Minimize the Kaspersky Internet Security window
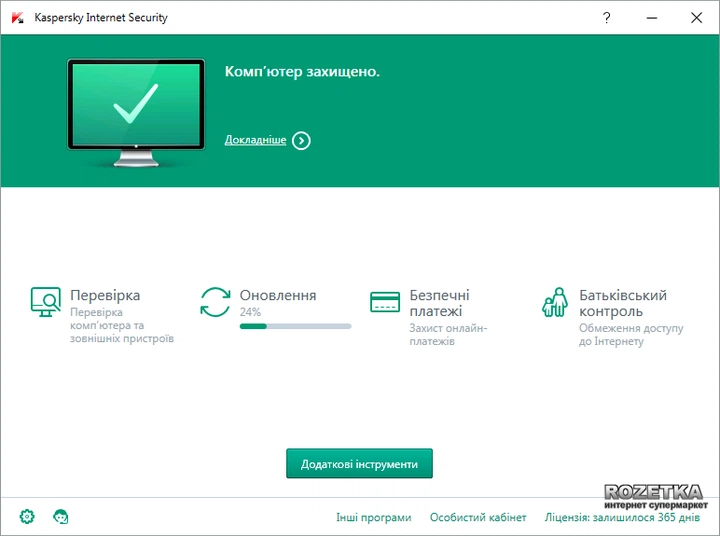 652,18
